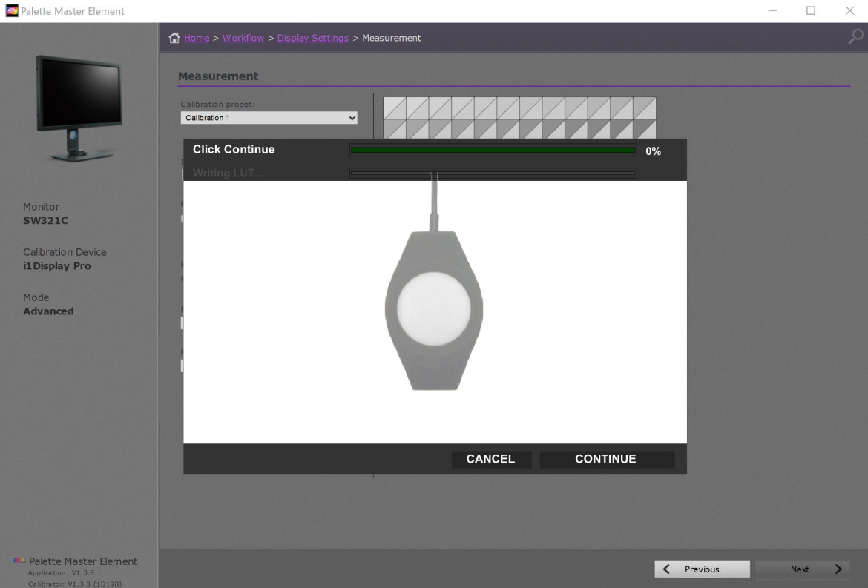Click the Previous navigation button
The image size is (868, 588).
tap(702, 569)
